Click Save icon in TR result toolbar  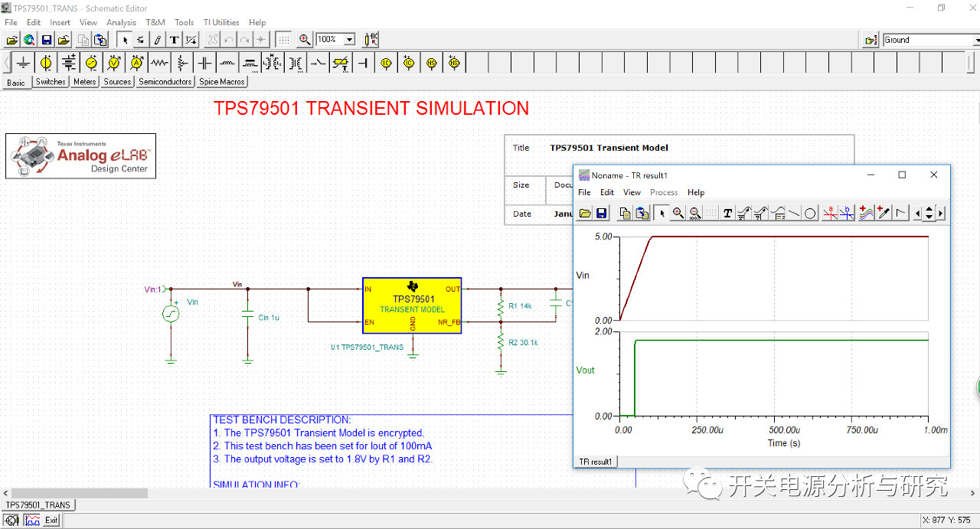[x=601, y=214]
